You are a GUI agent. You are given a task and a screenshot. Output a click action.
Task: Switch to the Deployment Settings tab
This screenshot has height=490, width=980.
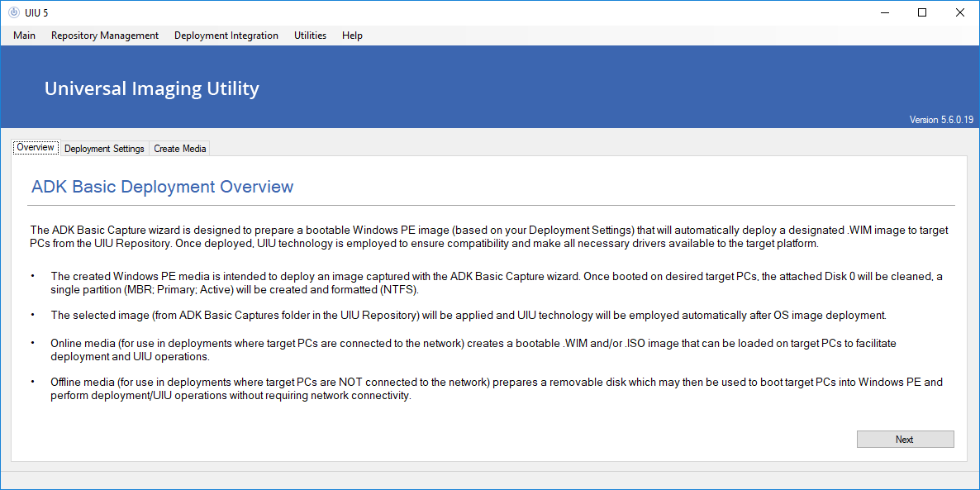pyautogui.click(x=104, y=149)
